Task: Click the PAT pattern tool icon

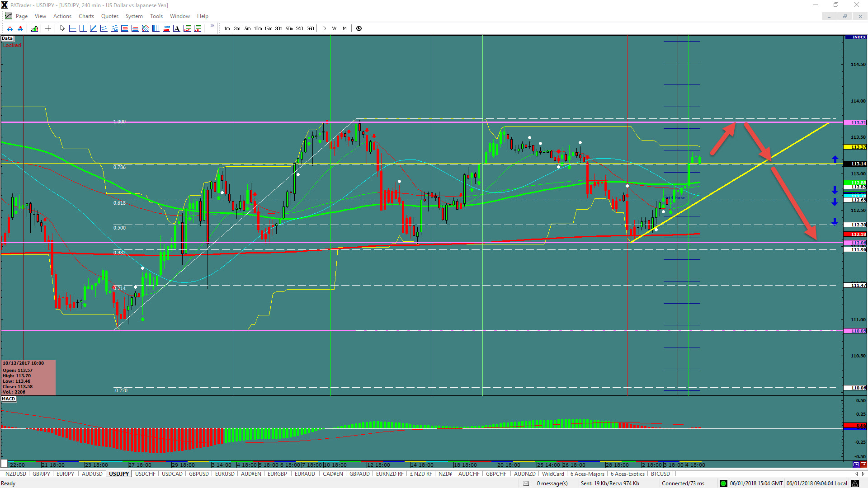Action: (187, 28)
